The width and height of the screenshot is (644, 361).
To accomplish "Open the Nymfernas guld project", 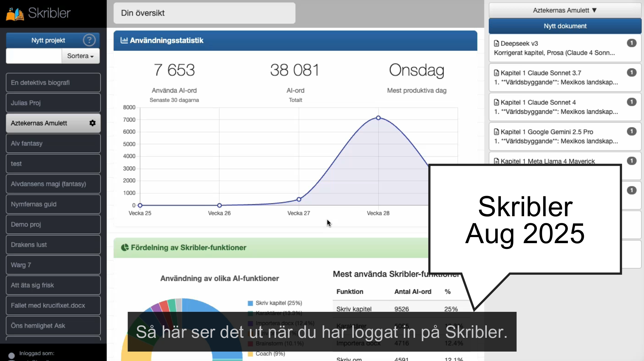I will 53,204.
